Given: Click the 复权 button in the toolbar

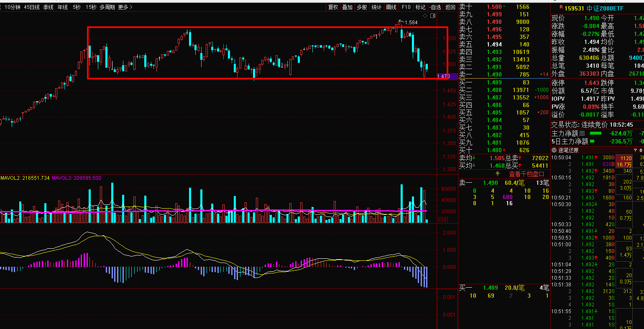Looking at the screenshot, I should [x=333, y=7].
